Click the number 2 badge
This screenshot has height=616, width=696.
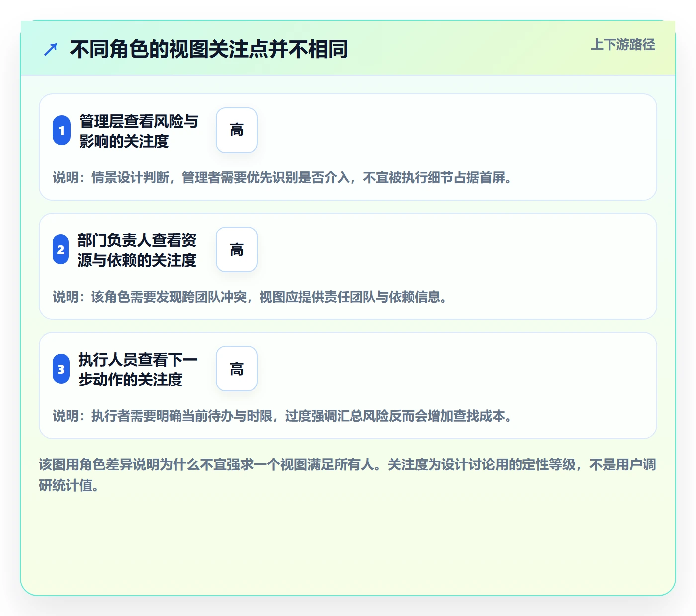(61, 250)
